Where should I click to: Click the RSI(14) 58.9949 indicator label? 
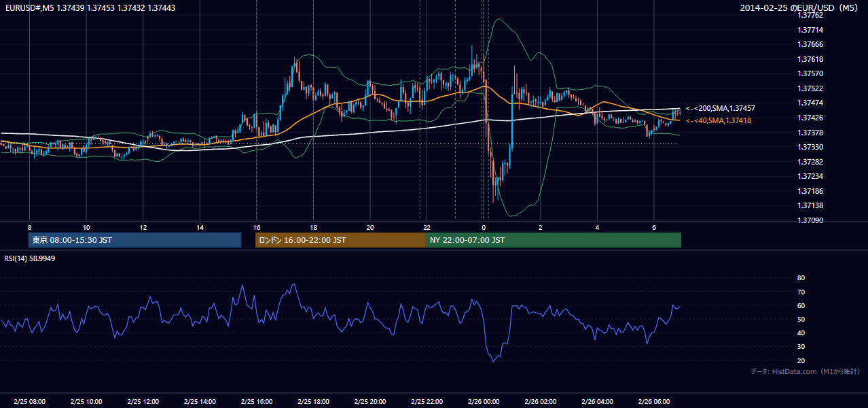pos(29,258)
